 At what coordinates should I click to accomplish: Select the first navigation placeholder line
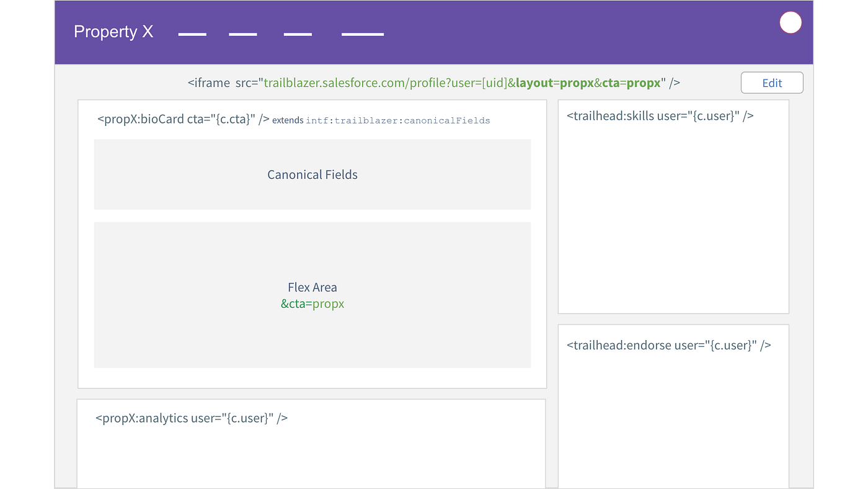tap(192, 34)
